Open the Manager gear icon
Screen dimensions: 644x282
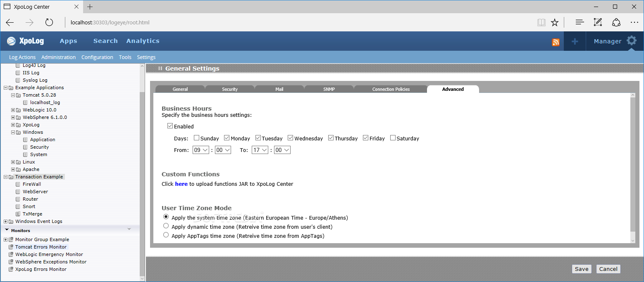[x=631, y=41]
